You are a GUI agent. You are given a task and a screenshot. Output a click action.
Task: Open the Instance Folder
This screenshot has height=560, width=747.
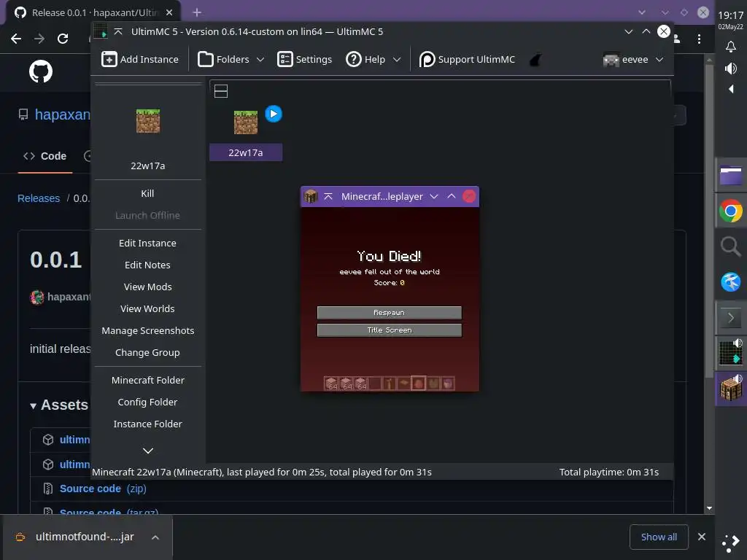pyautogui.click(x=147, y=424)
